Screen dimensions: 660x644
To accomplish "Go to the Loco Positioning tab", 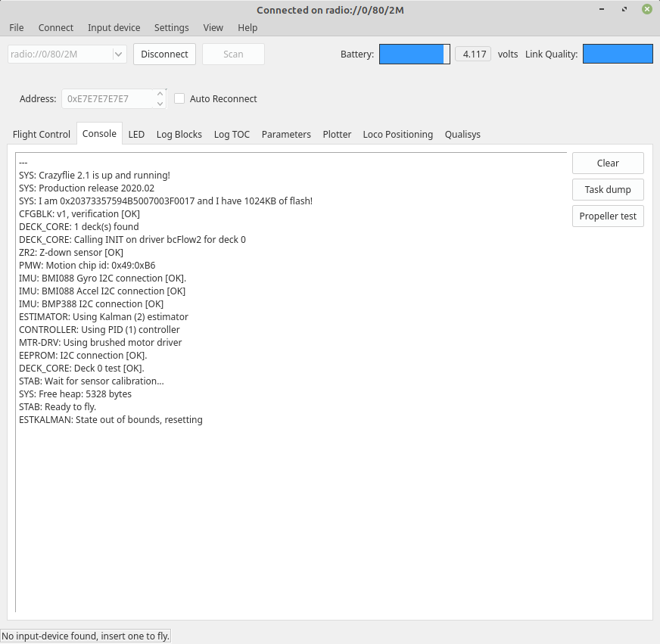I will pos(397,134).
